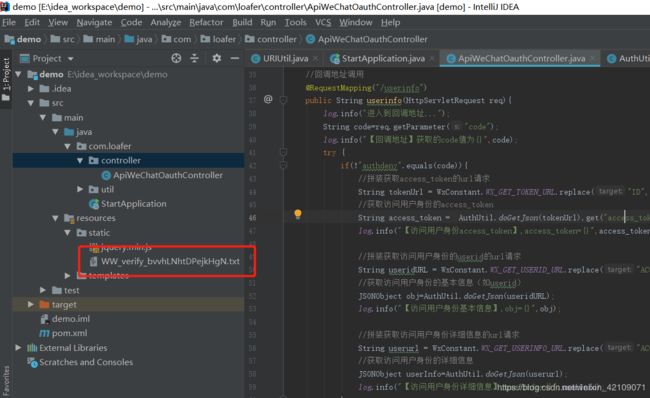
Task: Open the Run menu
Action: click(x=268, y=22)
